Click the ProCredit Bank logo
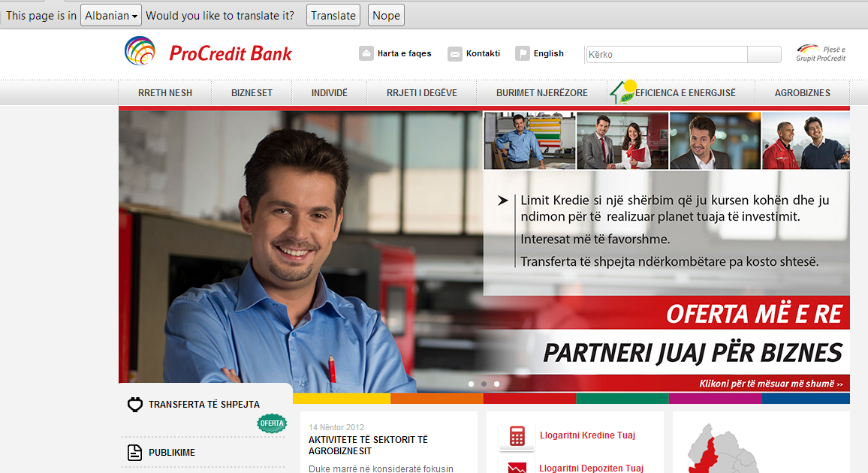Screen dimensions: 868x473 click(x=208, y=52)
